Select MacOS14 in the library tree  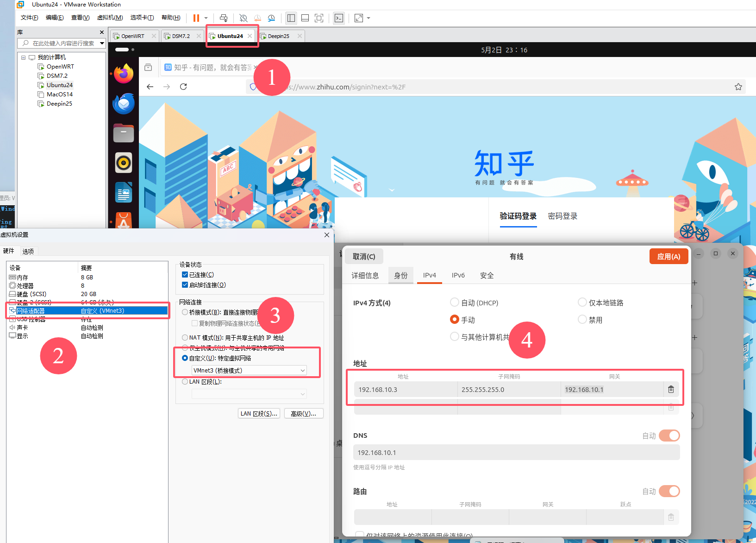59,95
